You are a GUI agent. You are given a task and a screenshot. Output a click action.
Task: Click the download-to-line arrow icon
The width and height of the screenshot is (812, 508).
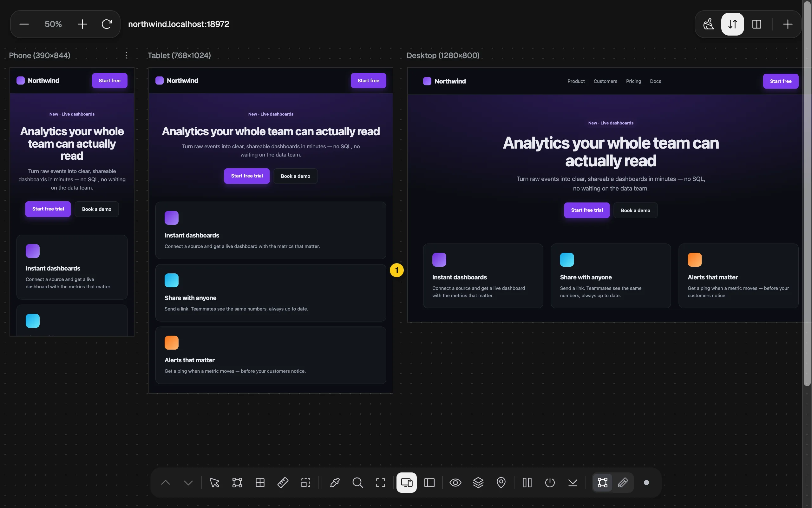coord(573,483)
